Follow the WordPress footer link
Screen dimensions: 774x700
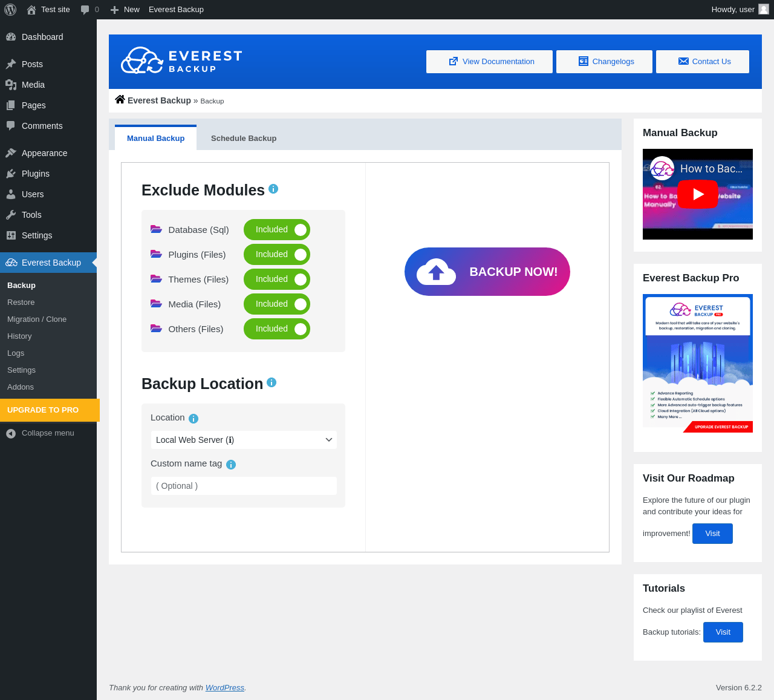(225, 688)
